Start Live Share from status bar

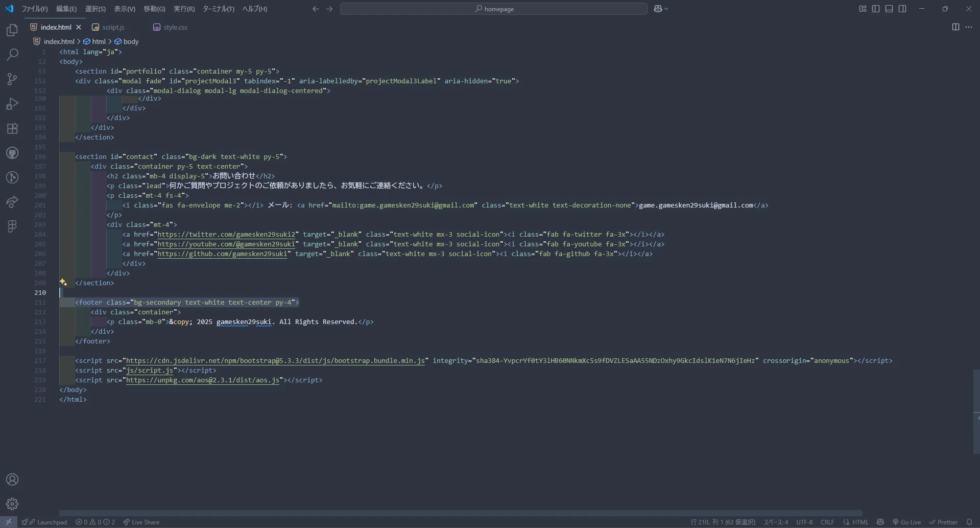coord(141,522)
